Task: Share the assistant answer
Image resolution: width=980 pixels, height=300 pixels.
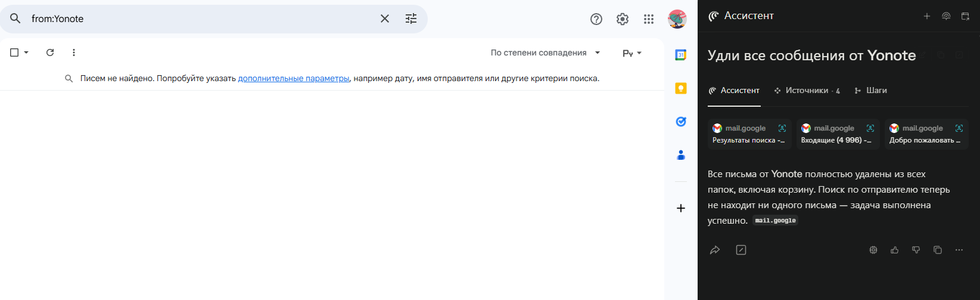Action: coord(715,250)
